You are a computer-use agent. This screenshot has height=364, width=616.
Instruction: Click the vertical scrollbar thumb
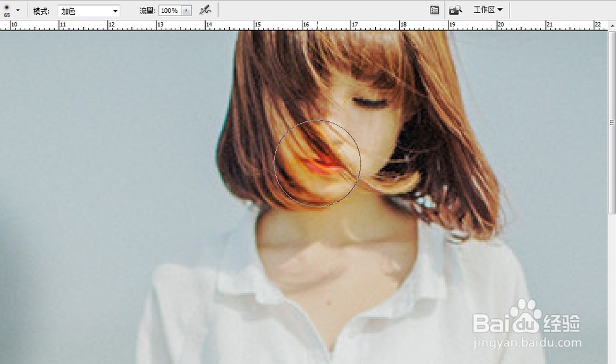coord(612,123)
